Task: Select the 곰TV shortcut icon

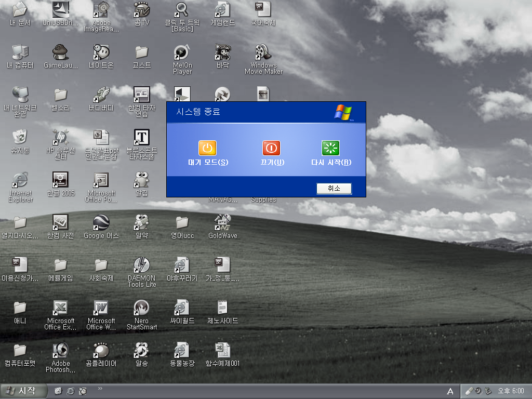Action: pos(142,14)
